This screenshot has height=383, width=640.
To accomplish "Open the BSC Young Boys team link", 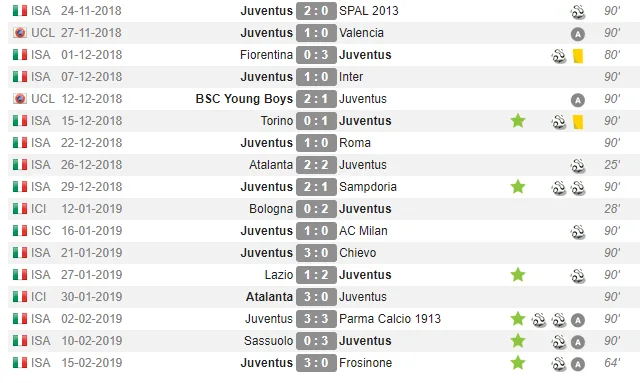I will tap(244, 99).
